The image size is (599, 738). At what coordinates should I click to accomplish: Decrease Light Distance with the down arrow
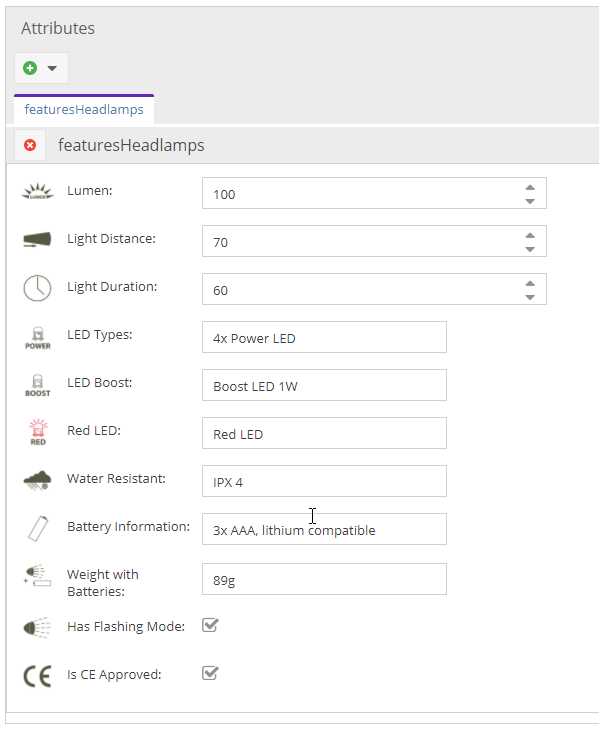pos(530,249)
